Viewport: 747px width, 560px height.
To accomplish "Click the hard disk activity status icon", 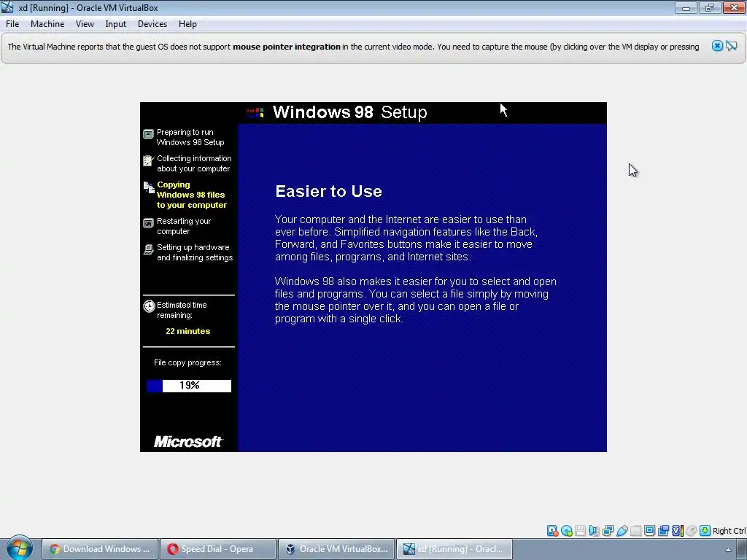I will [x=552, y=531].
